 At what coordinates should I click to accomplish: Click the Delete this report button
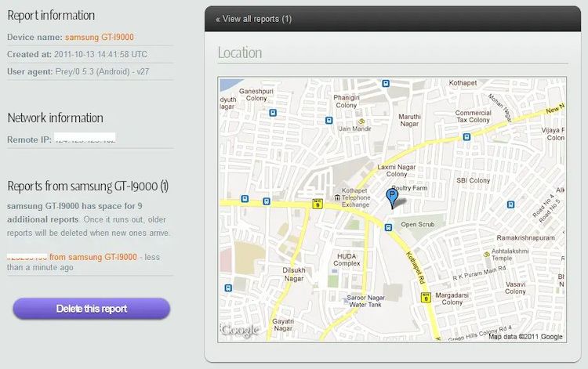92,309
